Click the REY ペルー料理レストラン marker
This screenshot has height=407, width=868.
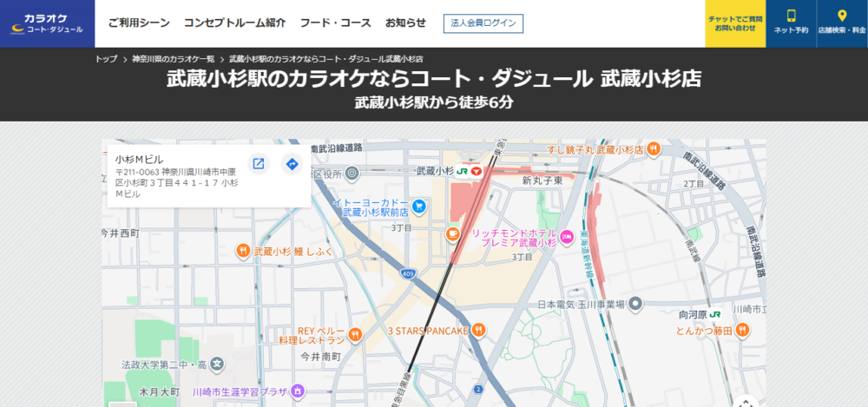pos(354,334)
